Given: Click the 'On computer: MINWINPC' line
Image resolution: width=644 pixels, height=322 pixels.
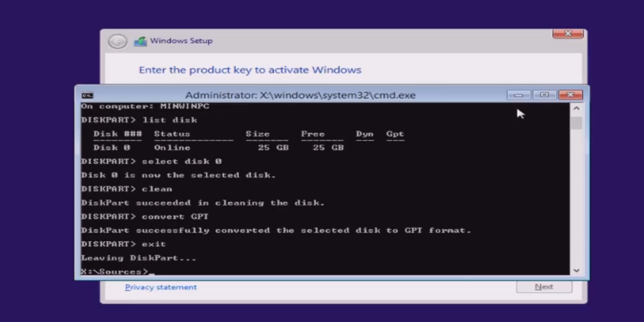Looking at the screenshot, I should click(145, 107).
